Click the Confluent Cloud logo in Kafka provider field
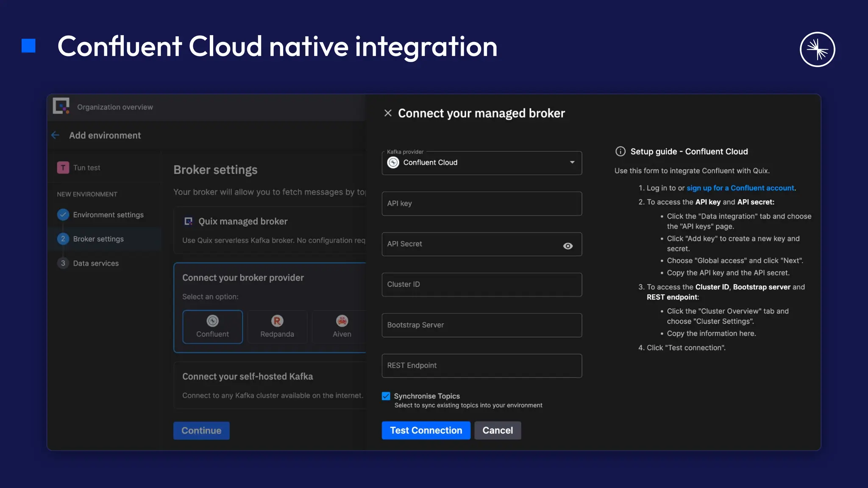868x488 pixels. click(x=393, y=163)
